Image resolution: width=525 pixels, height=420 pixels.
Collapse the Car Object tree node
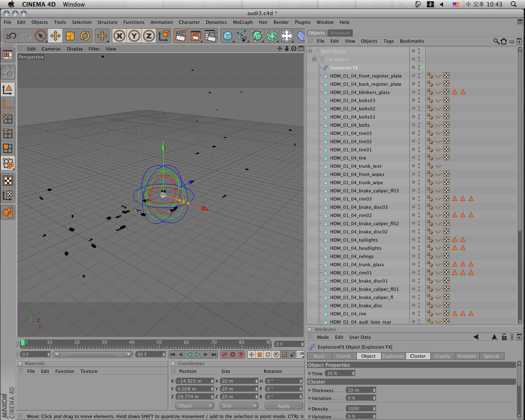[x=314, y=59]
